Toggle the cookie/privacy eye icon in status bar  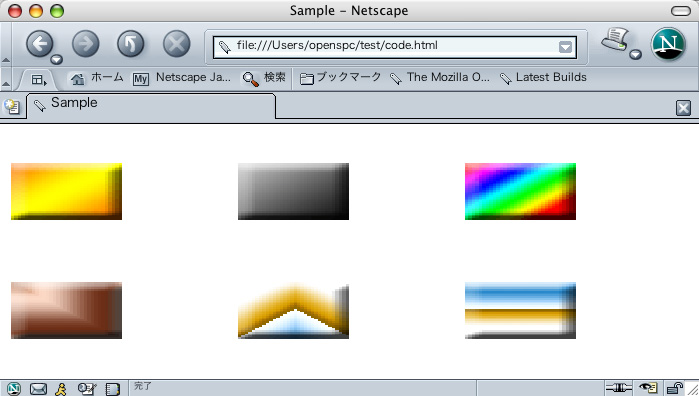tap(648, 388)
